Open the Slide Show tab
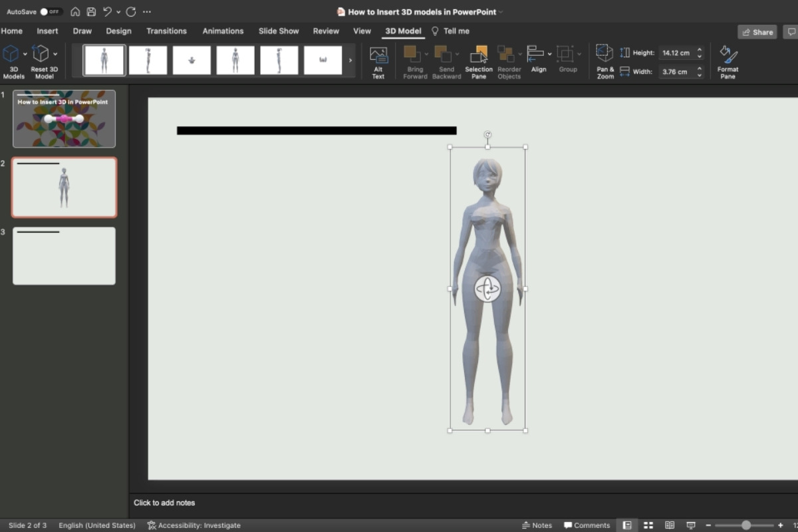 (279, 31)
